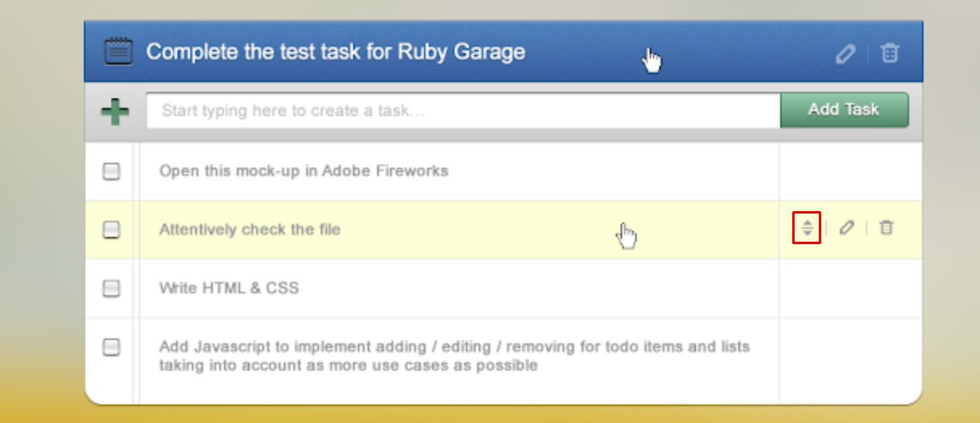Image resolution: width=980 pixels, height=423 pixels.
Task: Tick the 'Attentively check the file' checkbox
Action: [x=111, y=230]
